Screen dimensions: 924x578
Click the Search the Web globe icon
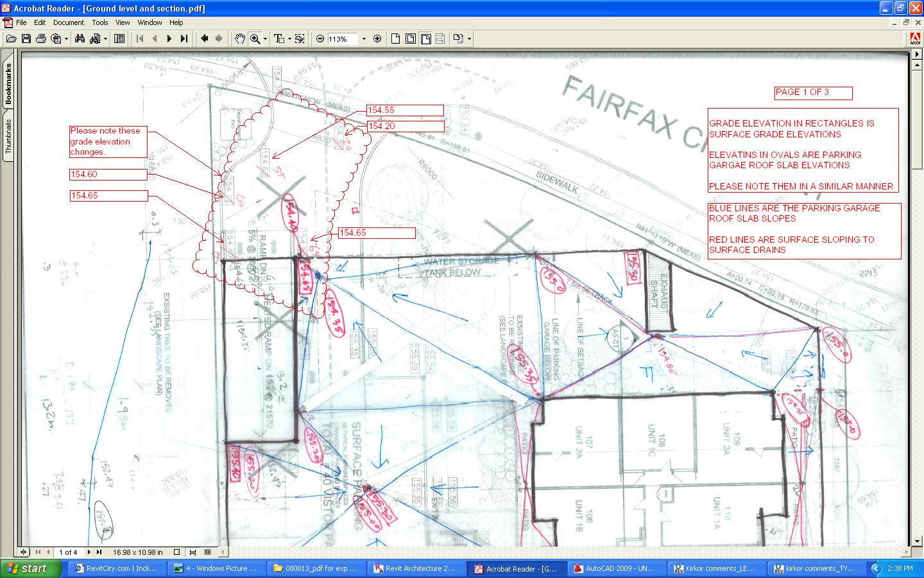coord(56,39)
